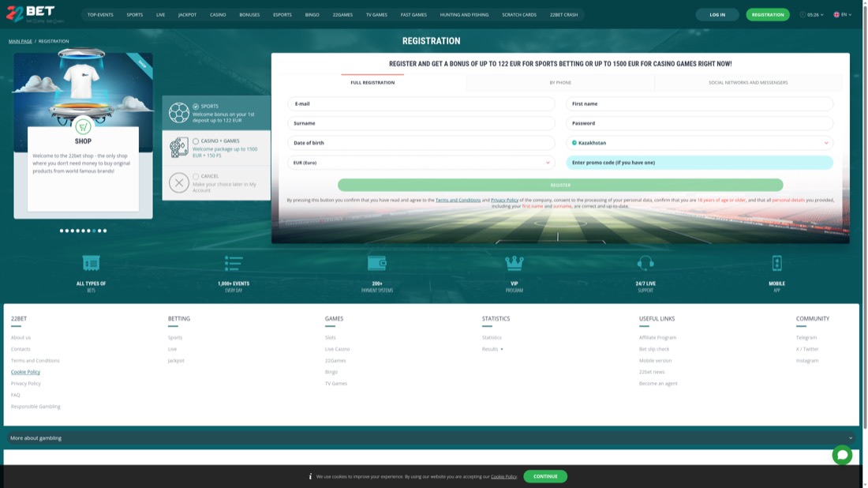The image size is (868, 488).
Task: Open Sports in the top menu
Action: 134,15
